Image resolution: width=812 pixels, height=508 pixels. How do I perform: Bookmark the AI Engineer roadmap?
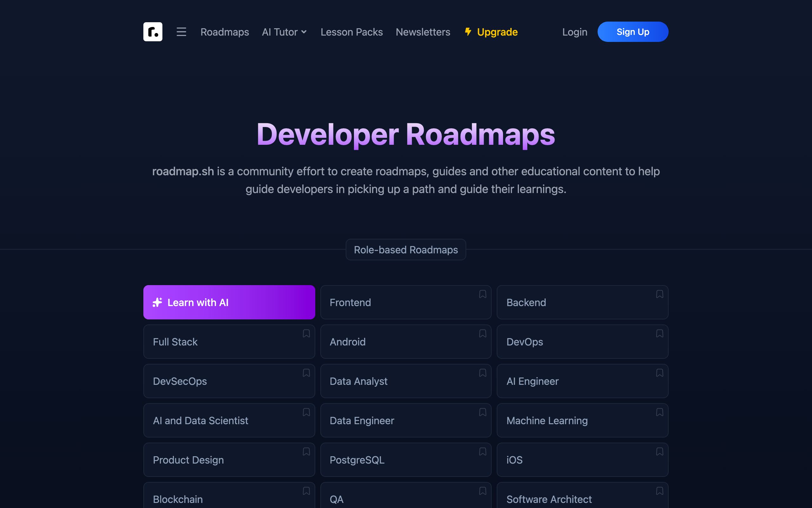point(659,373)
